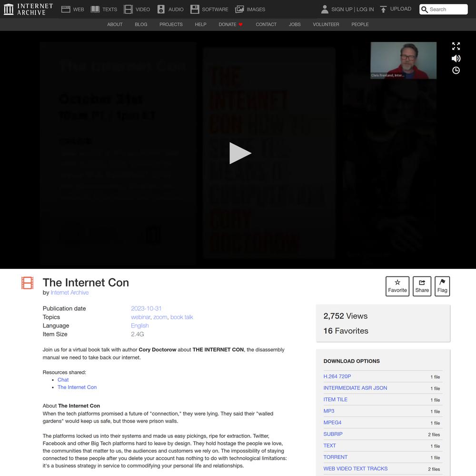The height and width of the screenshot is (476, 476).
Task: Open the Web Video Text Tracks downloads
Action: click(356, 469)
